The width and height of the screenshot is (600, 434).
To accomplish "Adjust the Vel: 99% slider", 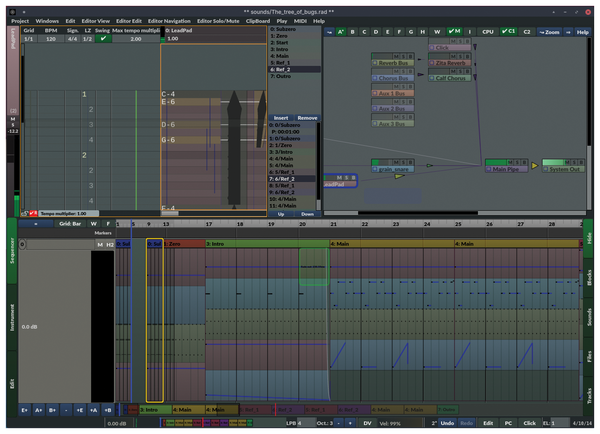I will [x=400, y=423].
